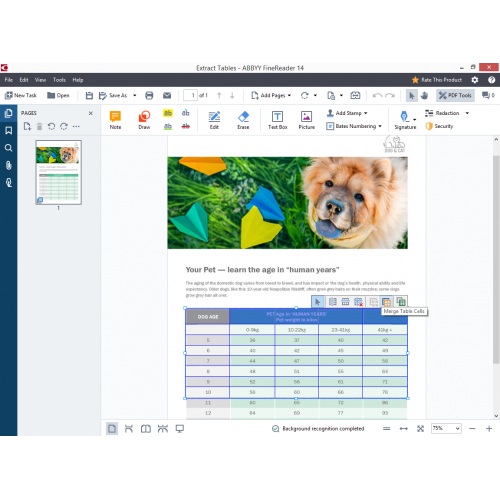Screen dimensions: 500x500
Task: Click the highlight text icon
Action: (168, 113)
